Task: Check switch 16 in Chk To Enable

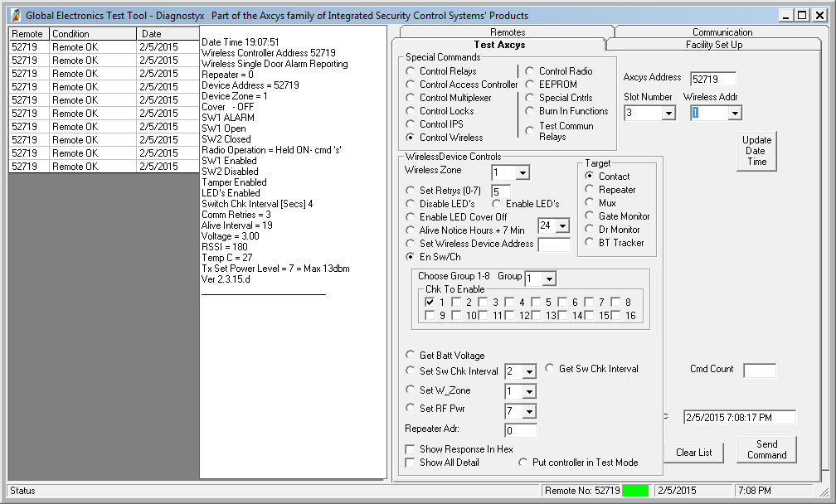Action: (x=615, y=315)
